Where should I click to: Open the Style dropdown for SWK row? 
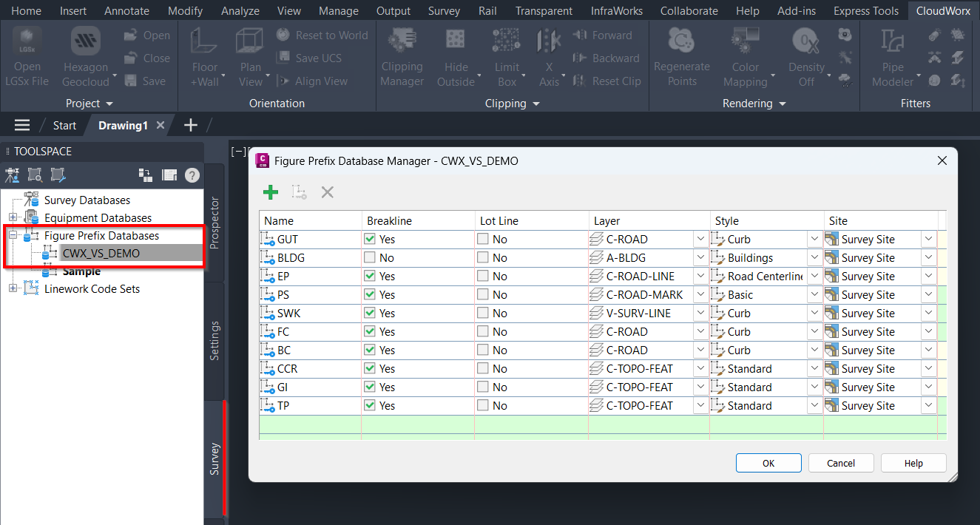[x=814, y=314]
